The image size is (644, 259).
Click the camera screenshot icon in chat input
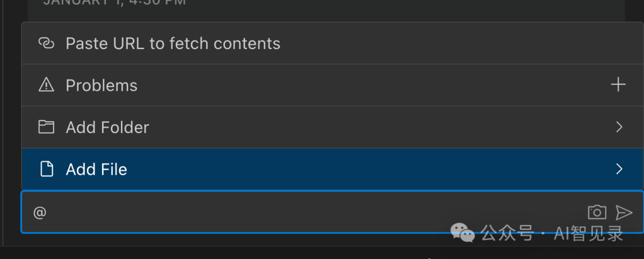[597, 212]
